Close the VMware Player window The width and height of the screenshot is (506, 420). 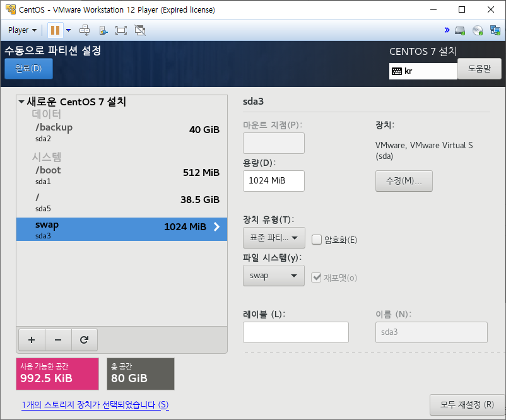tap(491, 9)
